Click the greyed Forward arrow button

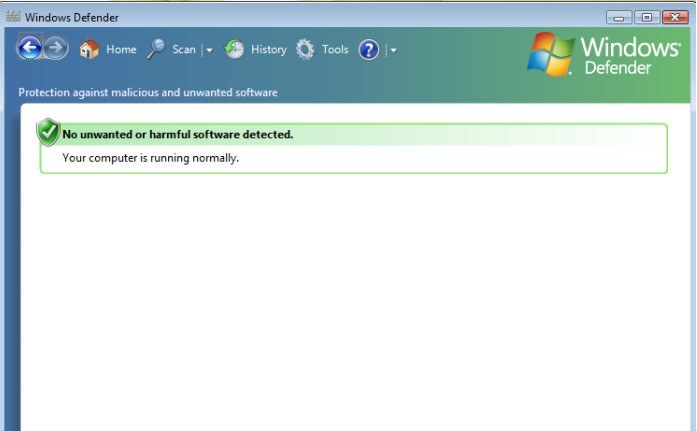56,48
